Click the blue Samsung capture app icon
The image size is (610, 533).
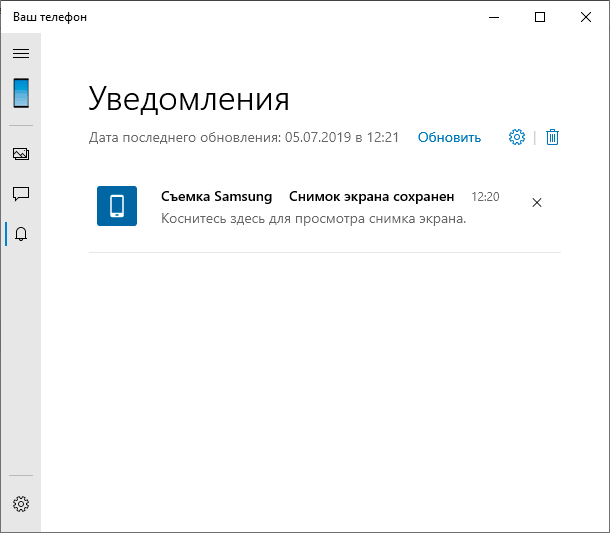pos(117,205)
